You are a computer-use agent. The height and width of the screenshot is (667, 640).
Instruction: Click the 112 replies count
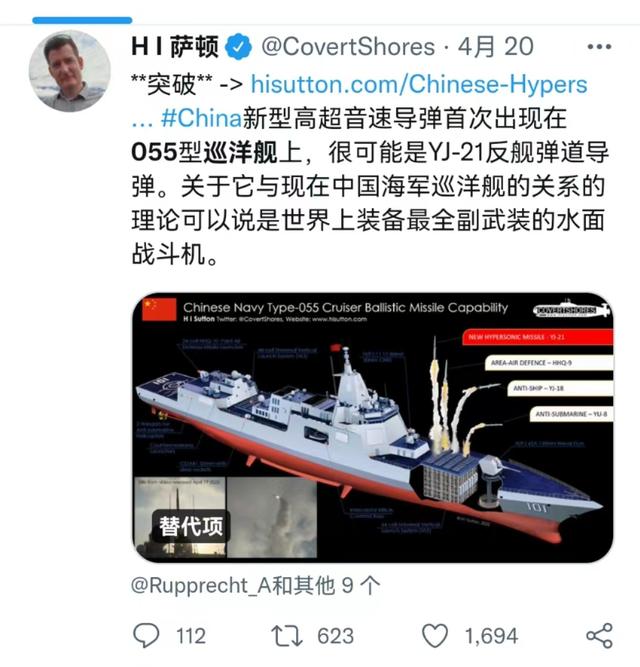pos(191,636)
